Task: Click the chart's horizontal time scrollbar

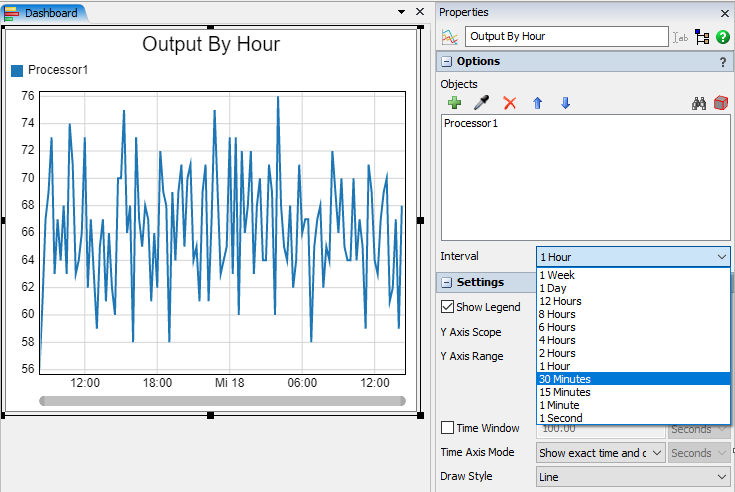Action: click(x=222, y=401)
